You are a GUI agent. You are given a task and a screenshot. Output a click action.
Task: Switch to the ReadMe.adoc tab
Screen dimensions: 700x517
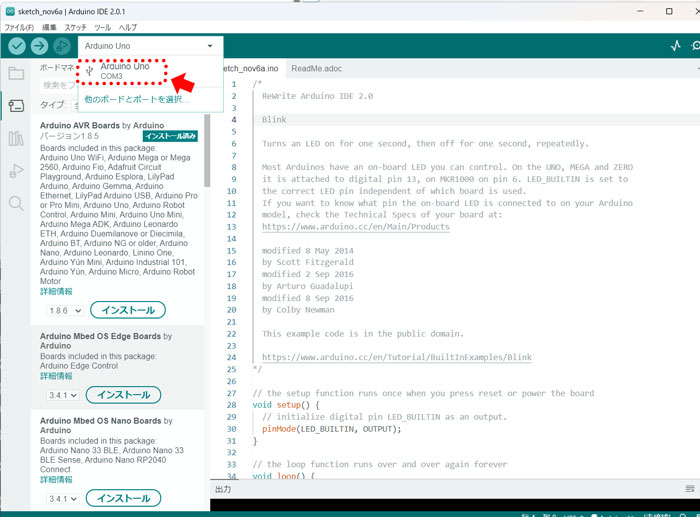pyautogui.click(x=317, y=68)
